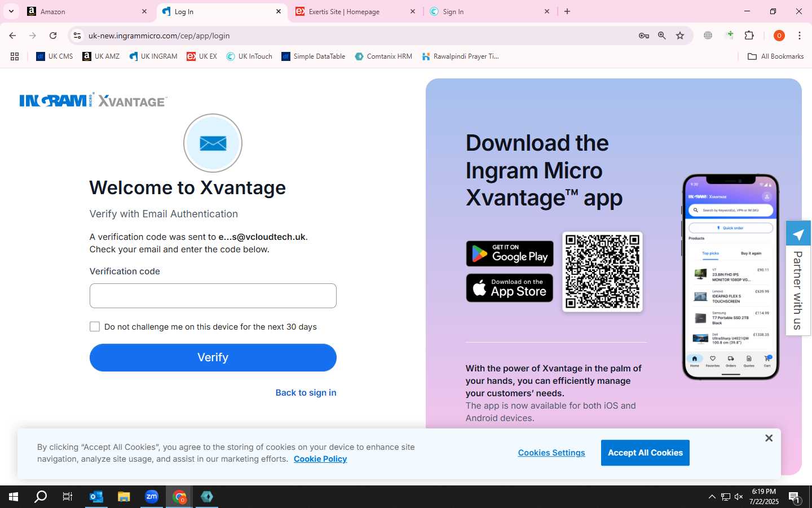Screen dimensions: 812x508
Task: Reload the Ingram Micro login page
Action: pos(53,36)
